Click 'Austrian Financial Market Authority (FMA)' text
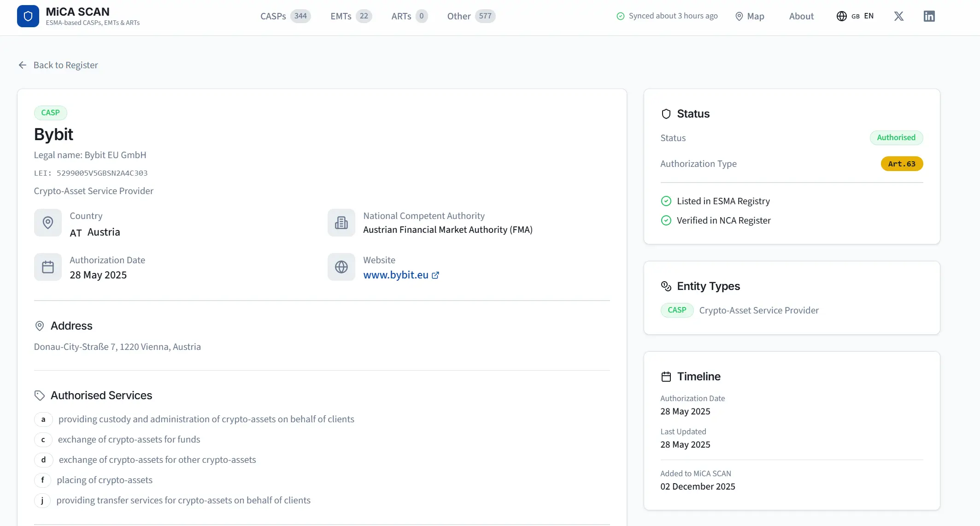The height and width of the screenshot is (526, 980). (x=448, y=230)
